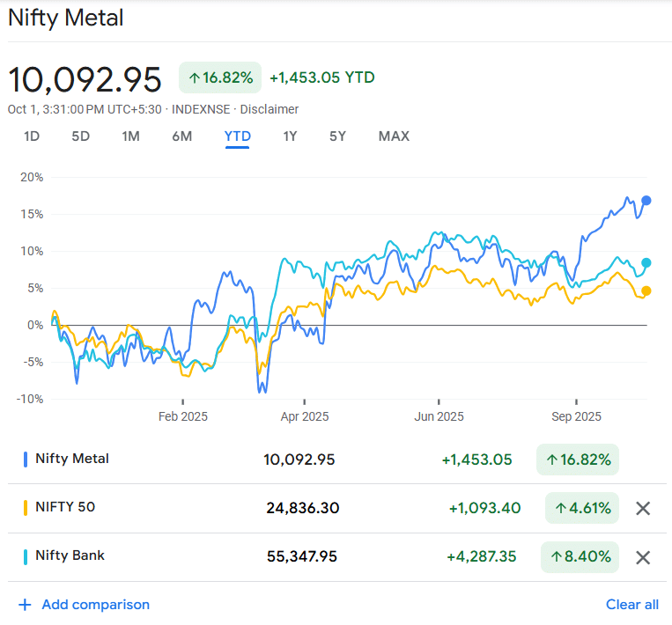Switch to the 6M range tab

click(x=182, y=136)
